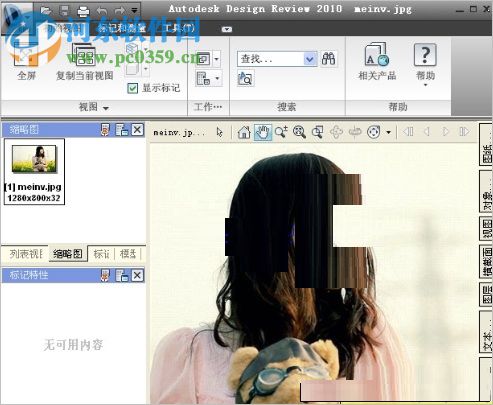Close the 缩略图 panel
Image resolution: width=493 pixels, height=405 pixels.
click(x=137, y=130)
